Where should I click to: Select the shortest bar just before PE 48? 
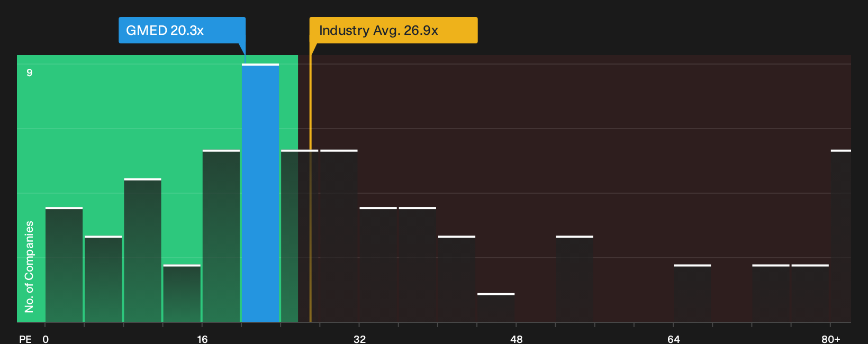(x=496, y=307)
